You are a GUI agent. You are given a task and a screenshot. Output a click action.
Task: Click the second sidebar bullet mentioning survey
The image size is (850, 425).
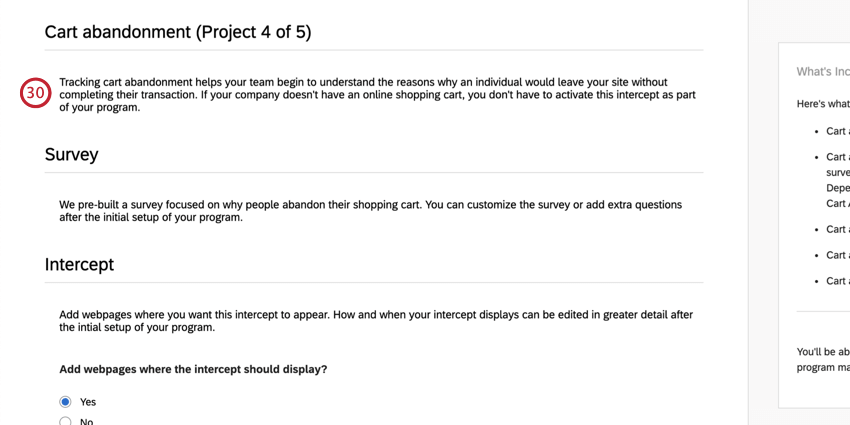coord(837,172)
